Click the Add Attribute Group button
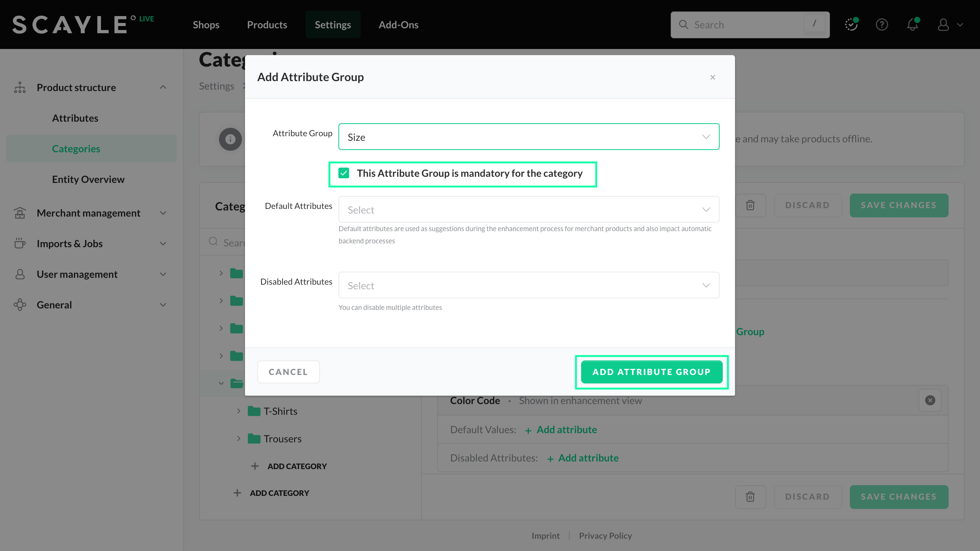The image size is (980, 551). tap(652, 372)
